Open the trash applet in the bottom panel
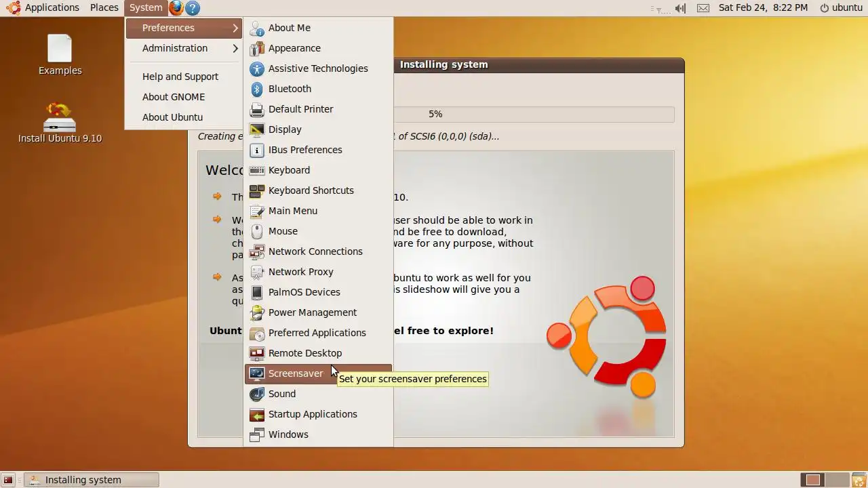The image size is (868, 488). point(859,480)
